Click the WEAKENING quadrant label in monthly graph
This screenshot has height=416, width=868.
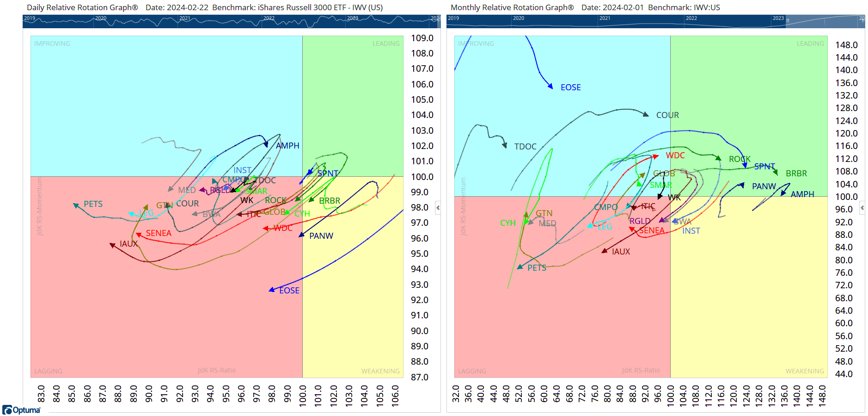tap(805, 371)
